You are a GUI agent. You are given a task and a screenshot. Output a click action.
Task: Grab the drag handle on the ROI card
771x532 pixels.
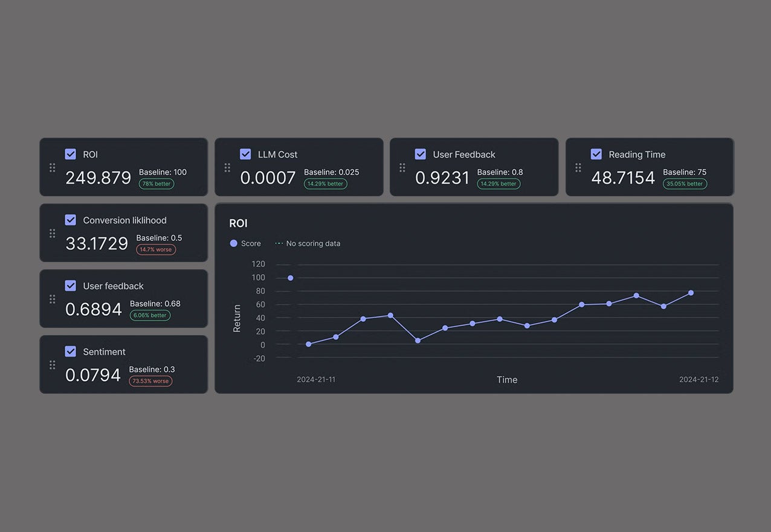point(53,167)
